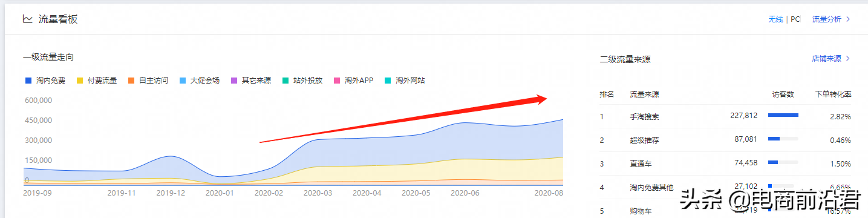Click the 一级流量走向 chart title
Viewport: 868px width, 218px height.
pyautogui.click(x=49, y=57)
